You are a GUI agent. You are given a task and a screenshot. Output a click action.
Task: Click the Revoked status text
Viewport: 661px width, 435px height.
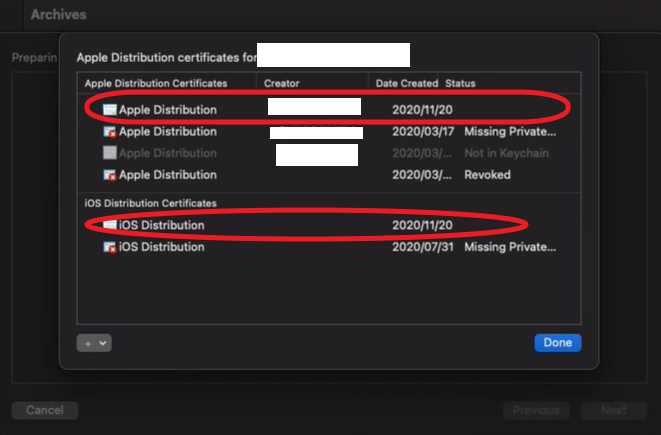[487, 175]
